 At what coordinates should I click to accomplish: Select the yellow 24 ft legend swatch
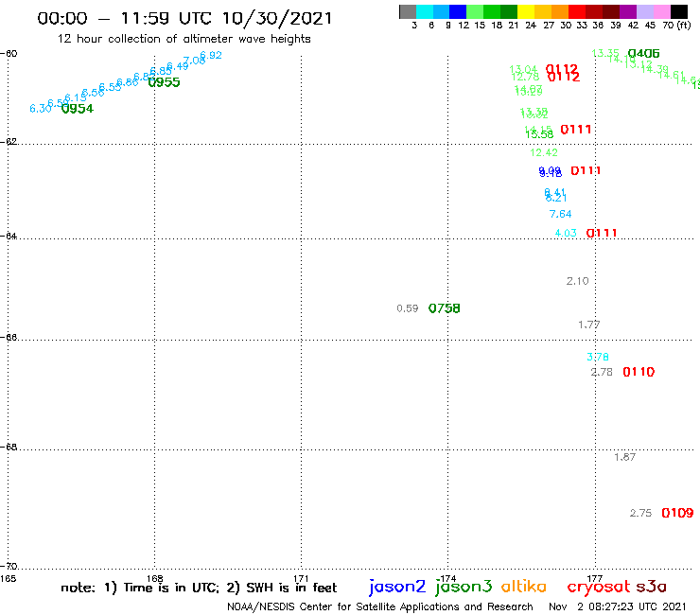pos(526,11)
